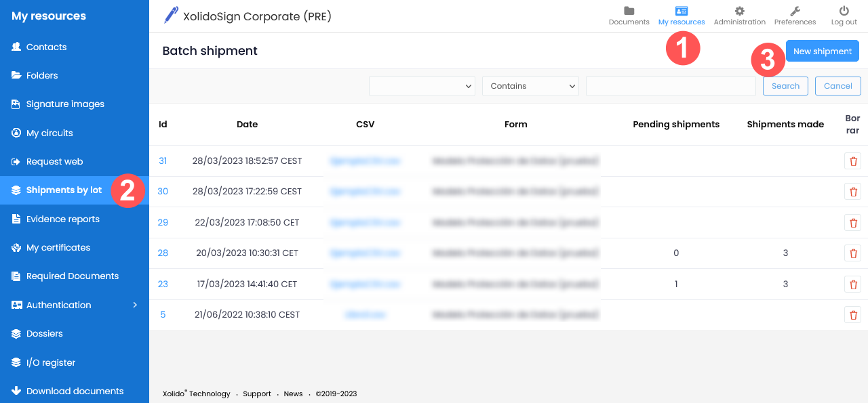
Task: Click the New shipment button
Action: point(823,51)
